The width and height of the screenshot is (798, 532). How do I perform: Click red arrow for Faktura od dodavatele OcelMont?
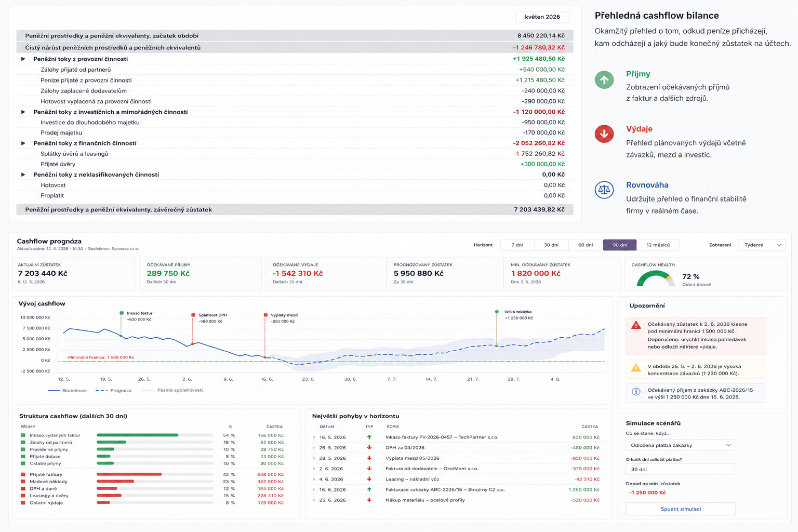tap(369, 469)
